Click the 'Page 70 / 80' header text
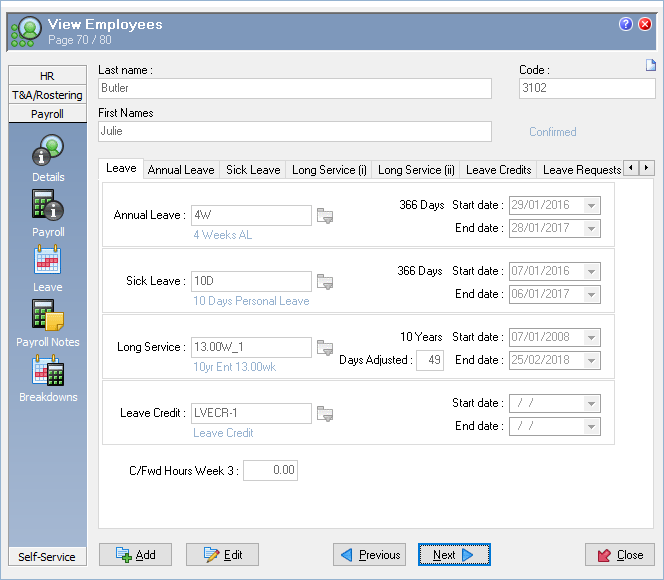664x580 pixels. point(80,40)
